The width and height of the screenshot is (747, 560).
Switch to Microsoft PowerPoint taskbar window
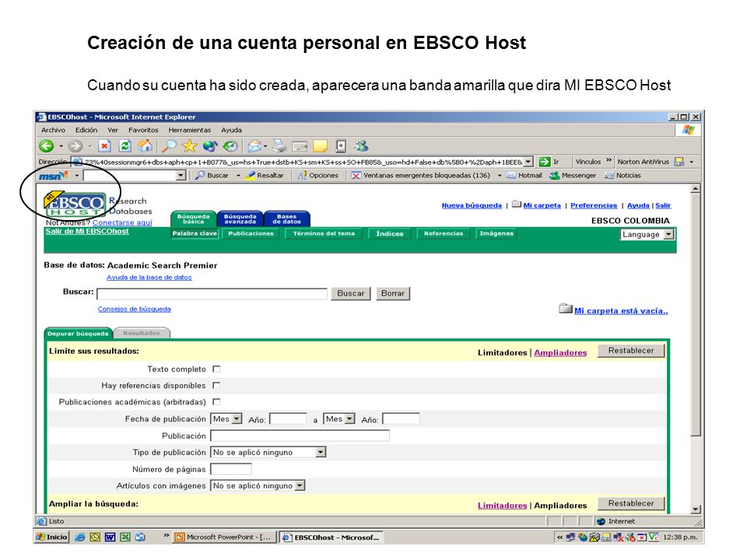pyautogui.click(x=223, y=537)
